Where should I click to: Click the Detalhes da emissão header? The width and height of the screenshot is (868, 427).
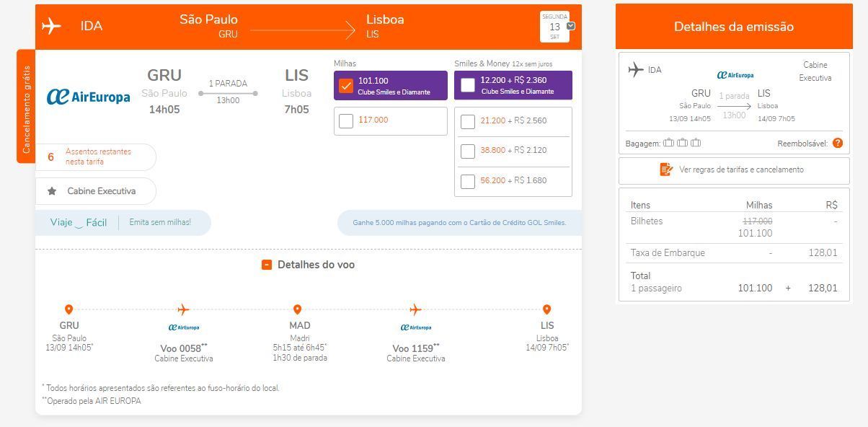point(733,27)
